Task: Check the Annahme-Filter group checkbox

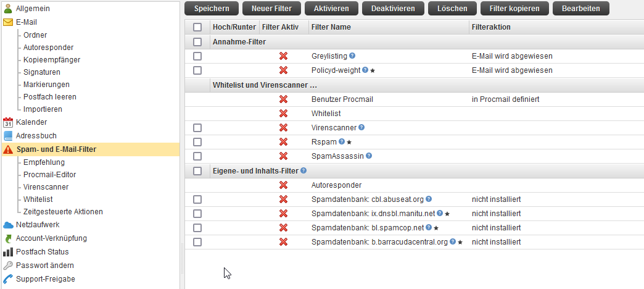Action: coord(197,41)
